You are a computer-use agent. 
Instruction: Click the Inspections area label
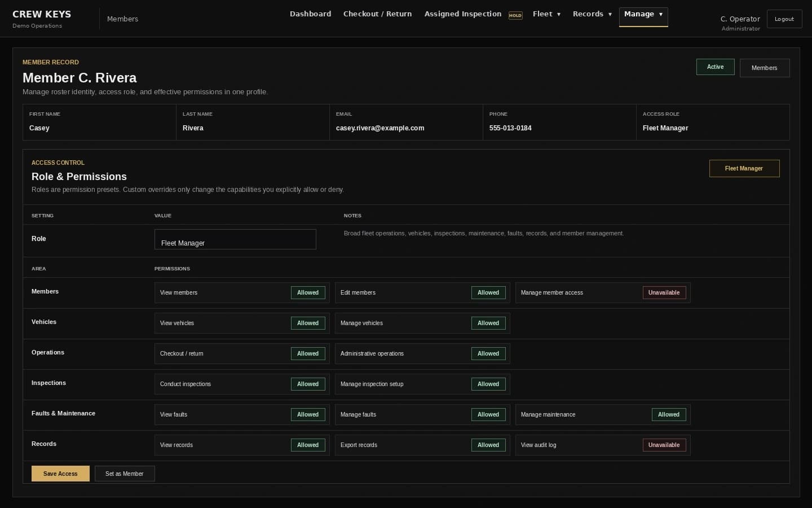coord(48,383)
